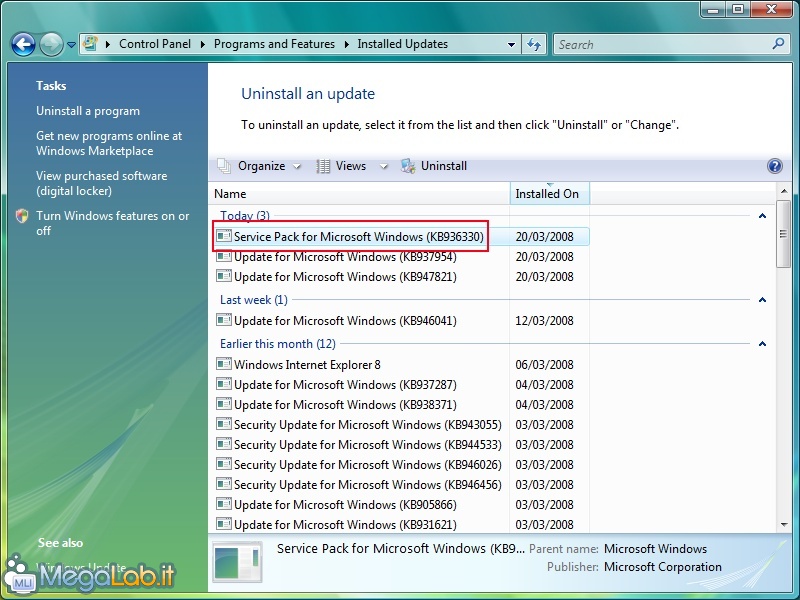800x600 pixels.
Task: Sort the list by the Name column
Action: pos(359,193)
